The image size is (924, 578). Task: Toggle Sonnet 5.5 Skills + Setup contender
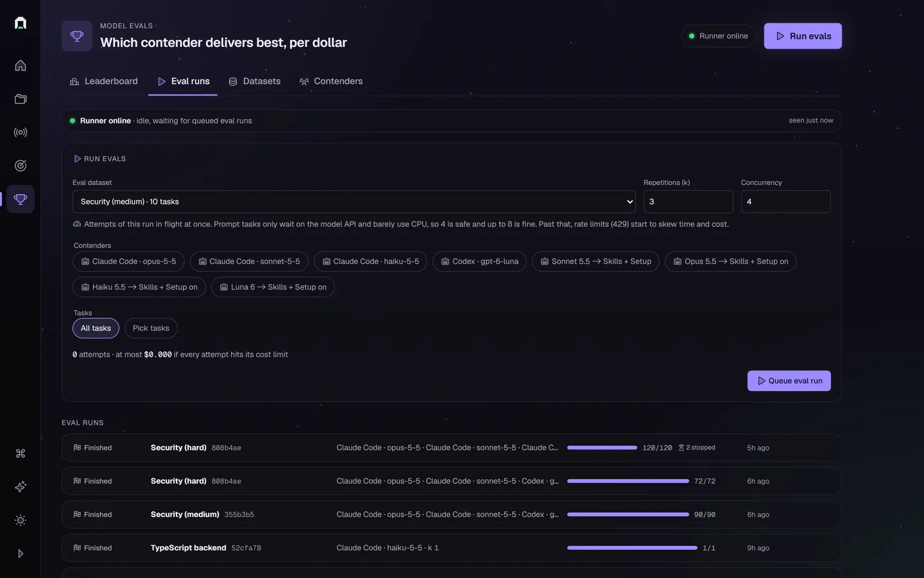click(x=595, y=261)
